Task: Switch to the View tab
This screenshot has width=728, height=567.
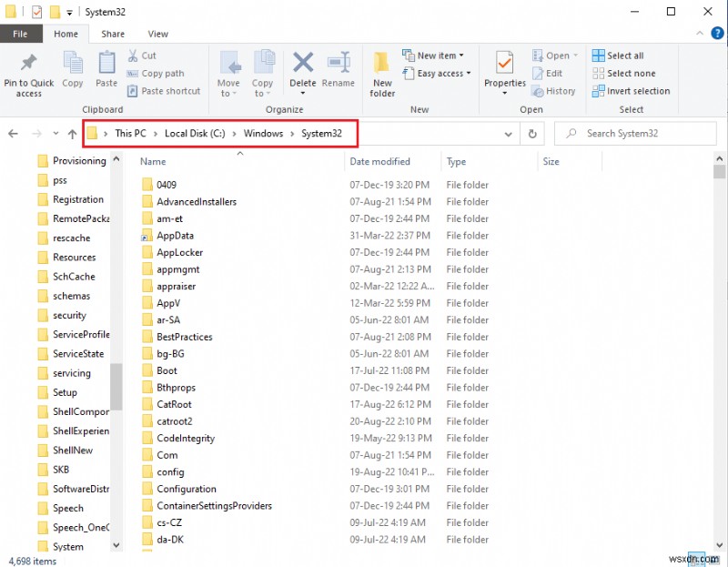Action: (157, 34)
